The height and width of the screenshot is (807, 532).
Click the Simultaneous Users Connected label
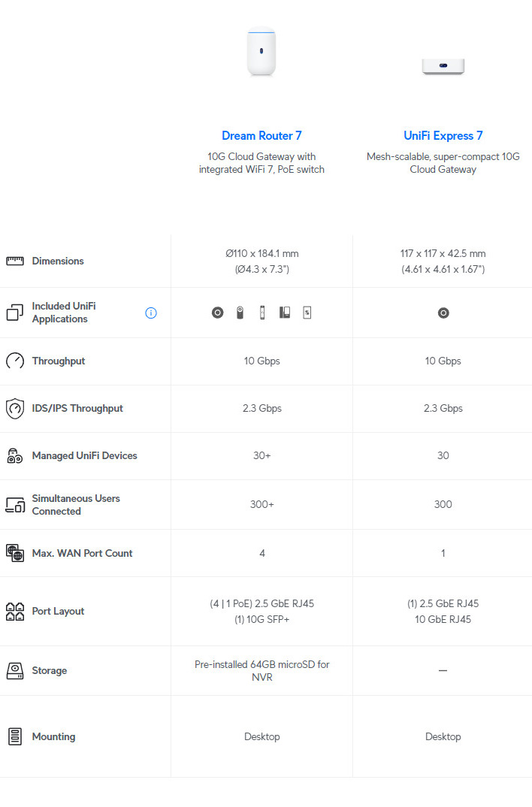coord(76,505)
